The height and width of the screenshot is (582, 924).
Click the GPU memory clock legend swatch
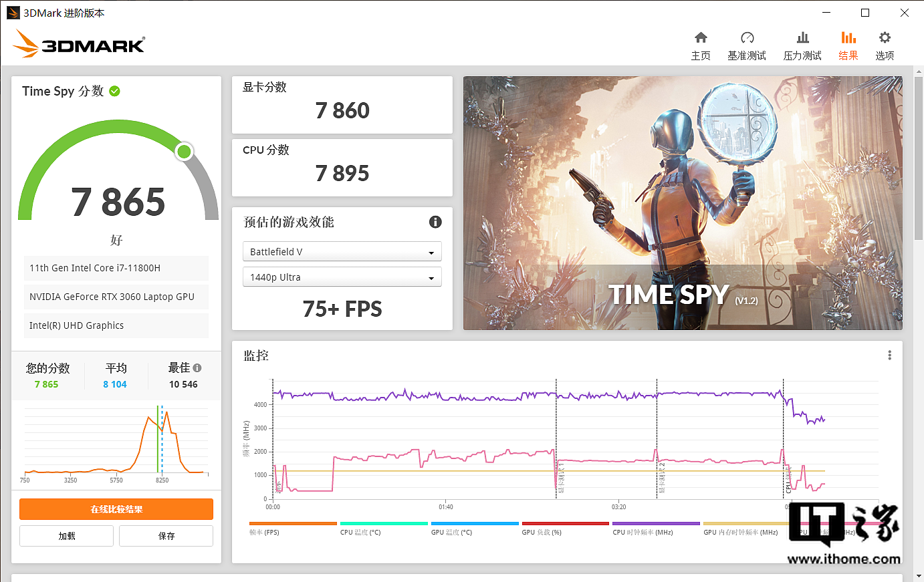coord(745,523)
